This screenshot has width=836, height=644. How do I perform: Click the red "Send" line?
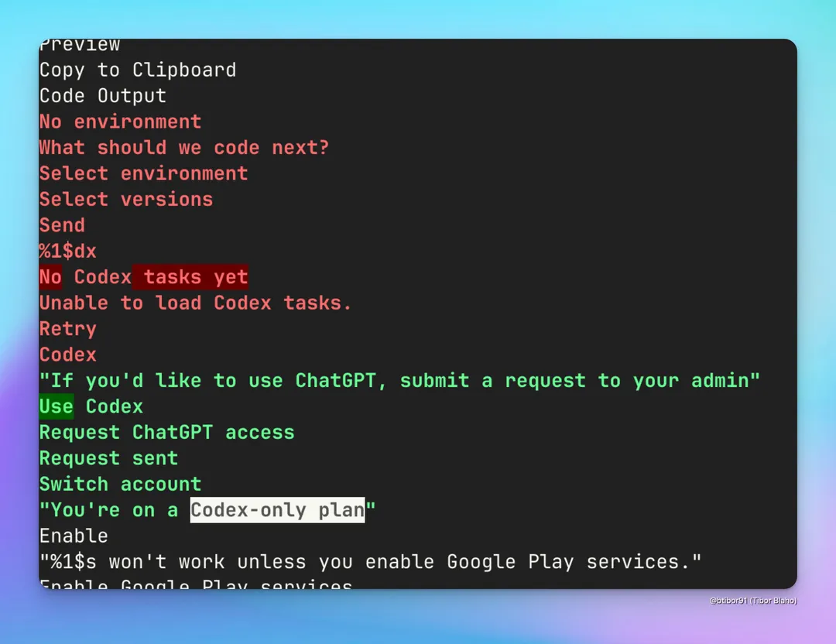point(63,225)
